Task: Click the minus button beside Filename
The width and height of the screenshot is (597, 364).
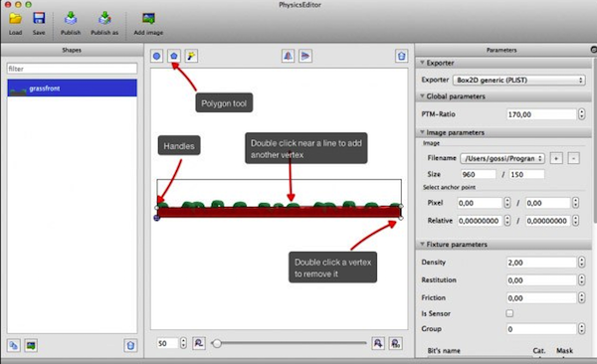Action: (574, 158)
